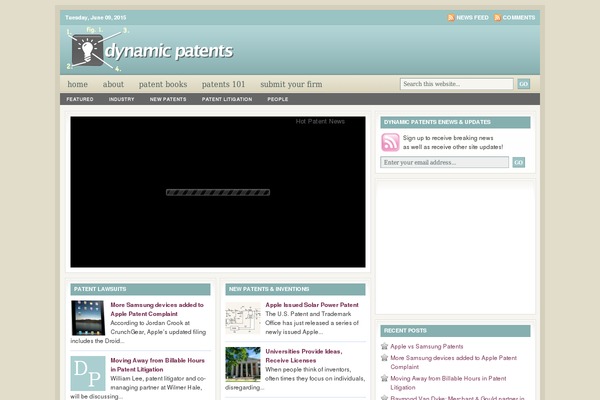This screenshot has height=400, width=600.
Task: Click the News Feed RSS icon
Action: click(451, 18)
